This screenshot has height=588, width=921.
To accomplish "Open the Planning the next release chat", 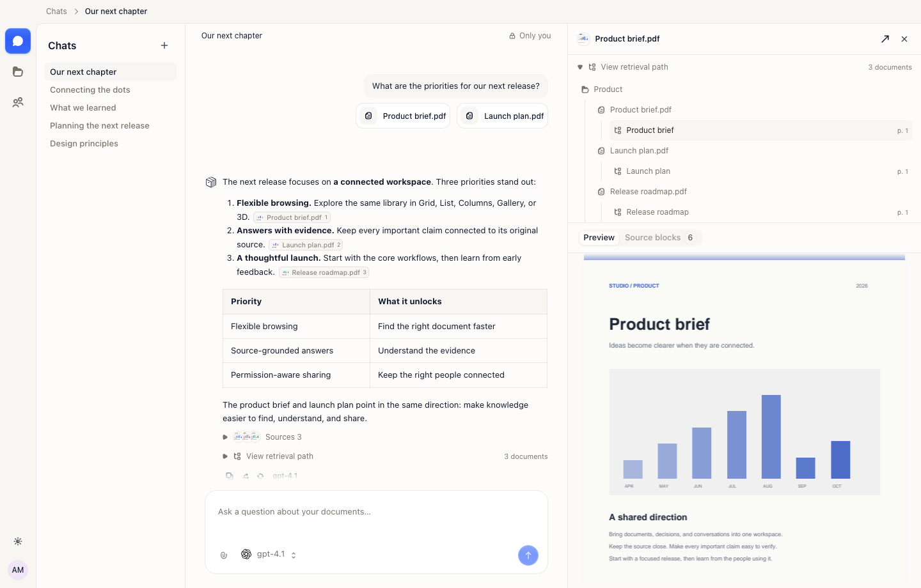I will pos(111,125).
